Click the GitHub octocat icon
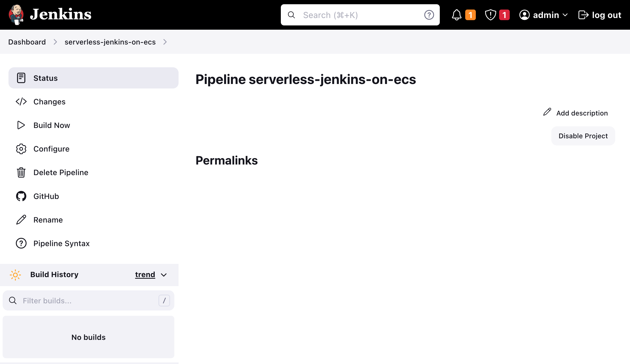Viewport: 630px width, 364px height. pos(21,196)
